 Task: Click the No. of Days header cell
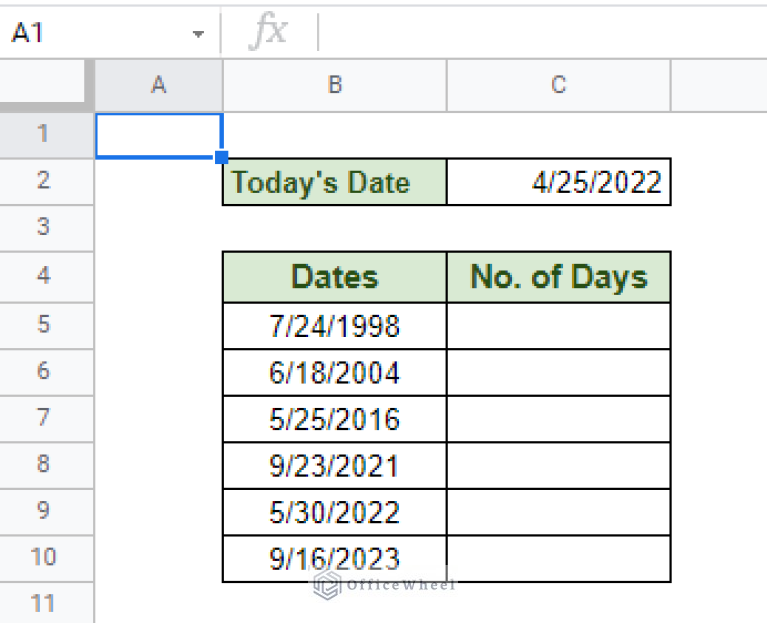coord(558,277)
